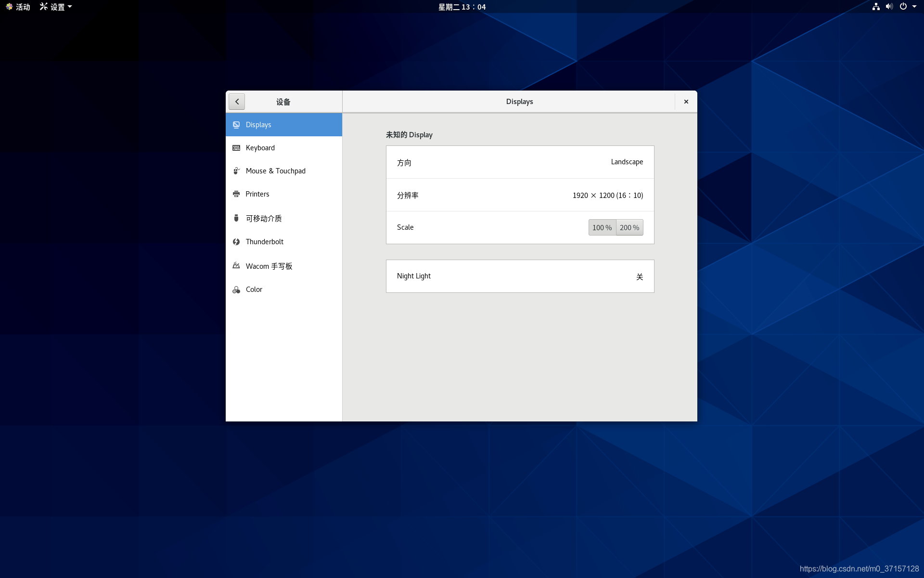924x578 pixels.
Task: Open the clock showing 星期二 13:04
Action: (462, 7)
